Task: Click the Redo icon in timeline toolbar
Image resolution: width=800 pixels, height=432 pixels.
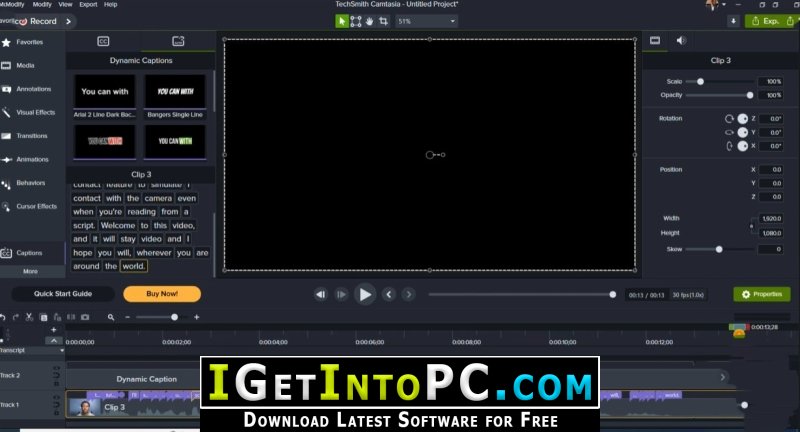Action: pos(16,317)
